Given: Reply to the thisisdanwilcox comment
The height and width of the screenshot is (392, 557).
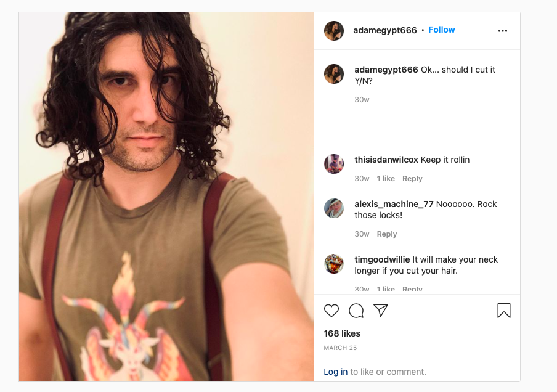Looking at the screenshot, I should click(412, 178).
